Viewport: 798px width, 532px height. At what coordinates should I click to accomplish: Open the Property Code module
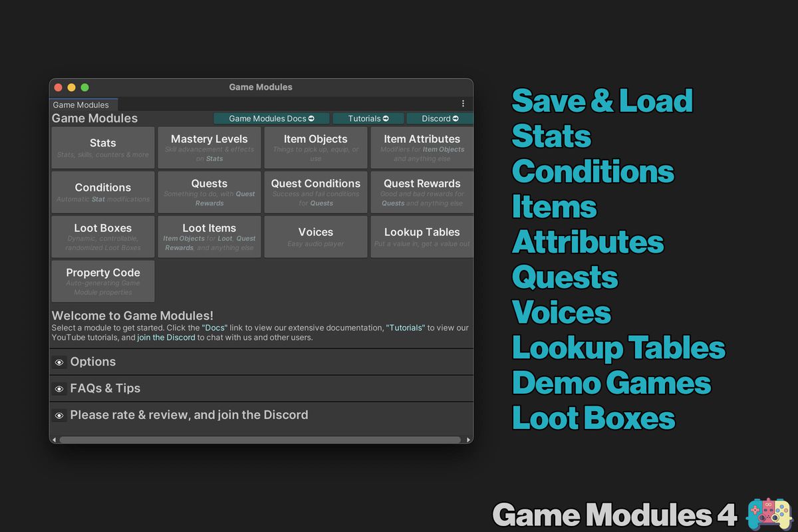click(x=103, y=281)
